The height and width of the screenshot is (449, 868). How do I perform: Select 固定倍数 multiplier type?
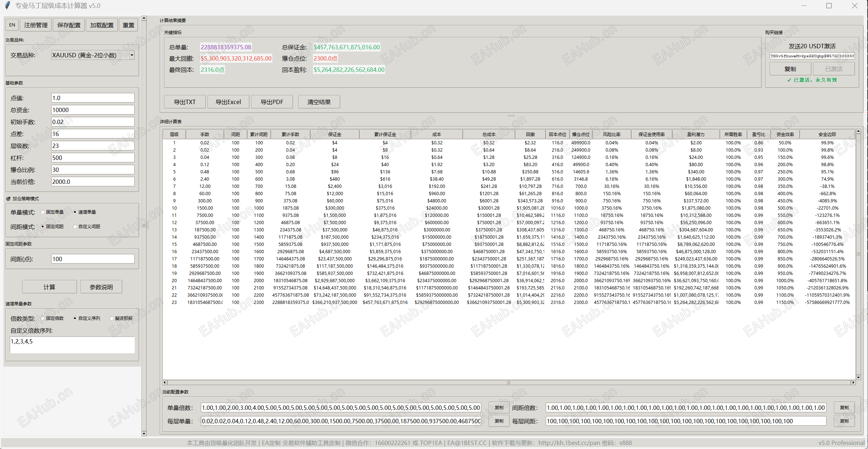coord(43,318)
